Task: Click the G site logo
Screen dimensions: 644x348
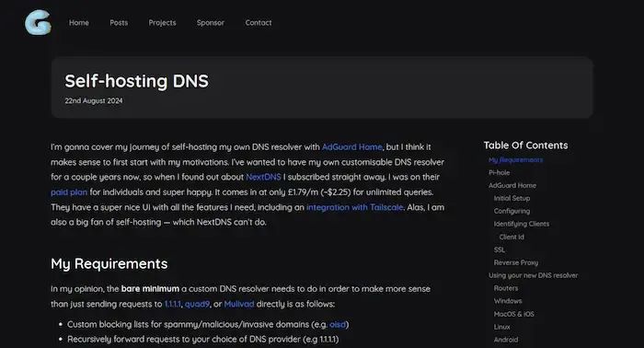Action: tap(39, 23)
